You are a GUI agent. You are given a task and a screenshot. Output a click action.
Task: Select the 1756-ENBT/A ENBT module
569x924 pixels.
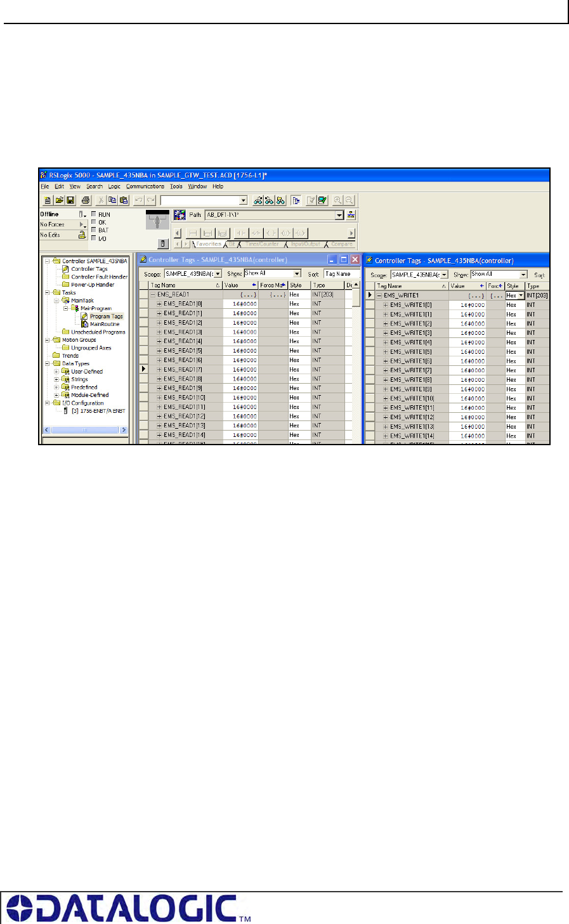[98, 411]
